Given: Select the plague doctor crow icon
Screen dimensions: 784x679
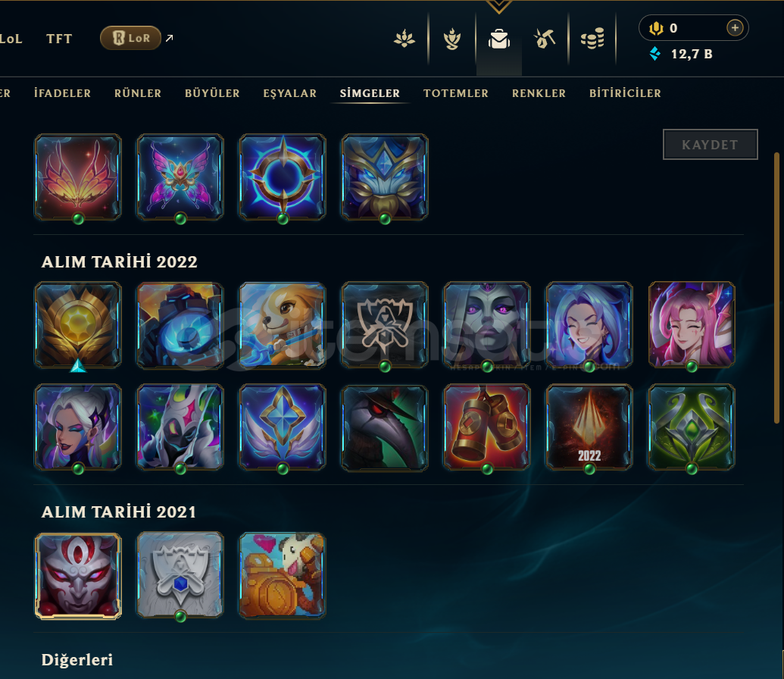Looking at the screenshot, I should click(x=385, y=427).
